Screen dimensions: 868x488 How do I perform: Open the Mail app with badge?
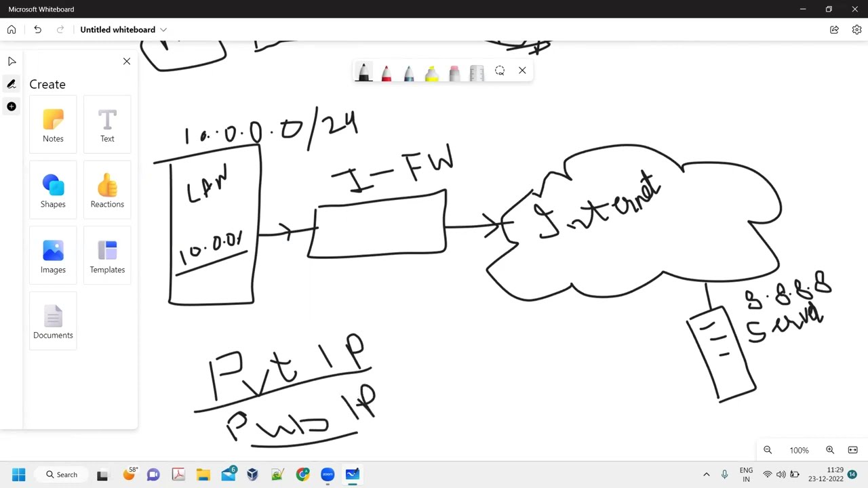pyautogui.click(x=229, y=474)
